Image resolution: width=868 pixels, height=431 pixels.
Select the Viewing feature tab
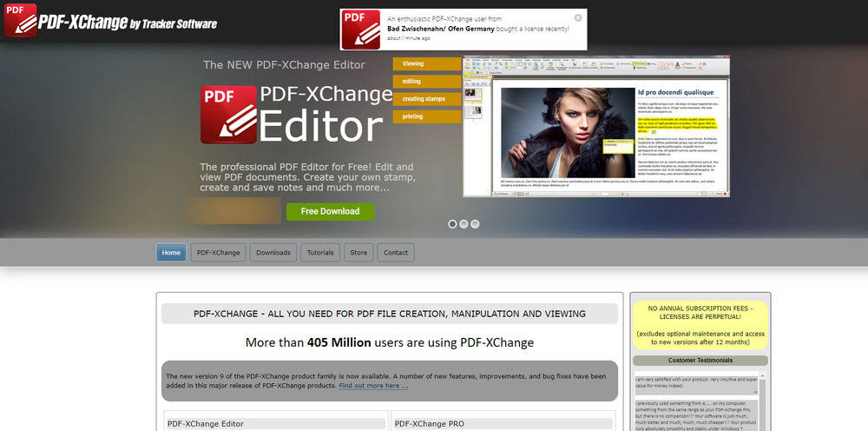(427, 63)
